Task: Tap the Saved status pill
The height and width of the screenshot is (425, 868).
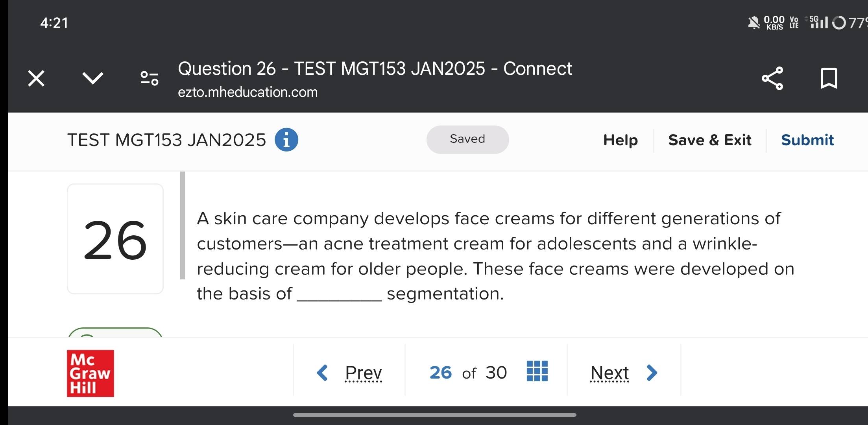Action: (467, 139)
